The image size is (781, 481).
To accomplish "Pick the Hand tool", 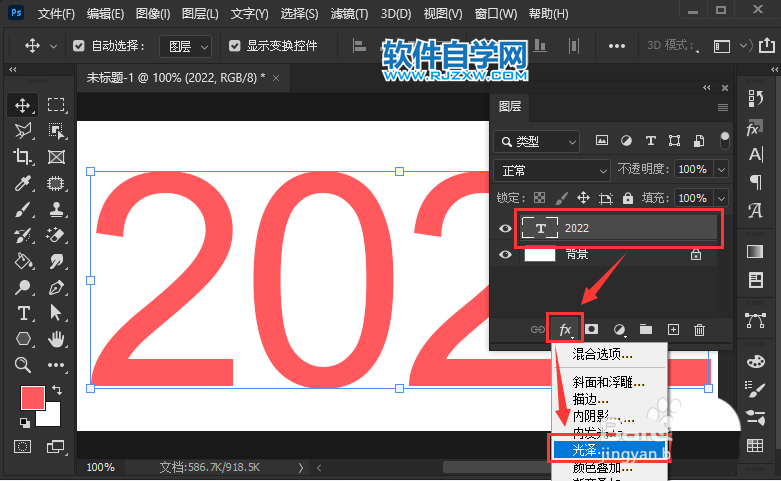I will (57, 339).
